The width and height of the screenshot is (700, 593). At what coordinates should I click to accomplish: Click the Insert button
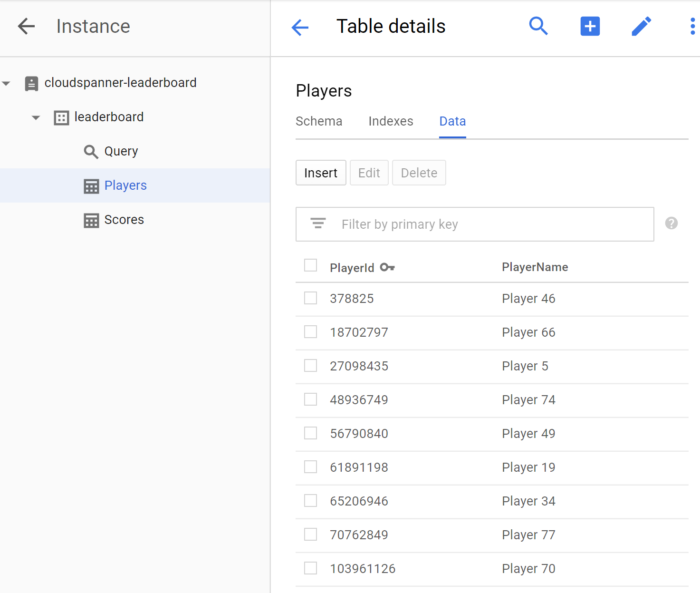coord(320,173)
